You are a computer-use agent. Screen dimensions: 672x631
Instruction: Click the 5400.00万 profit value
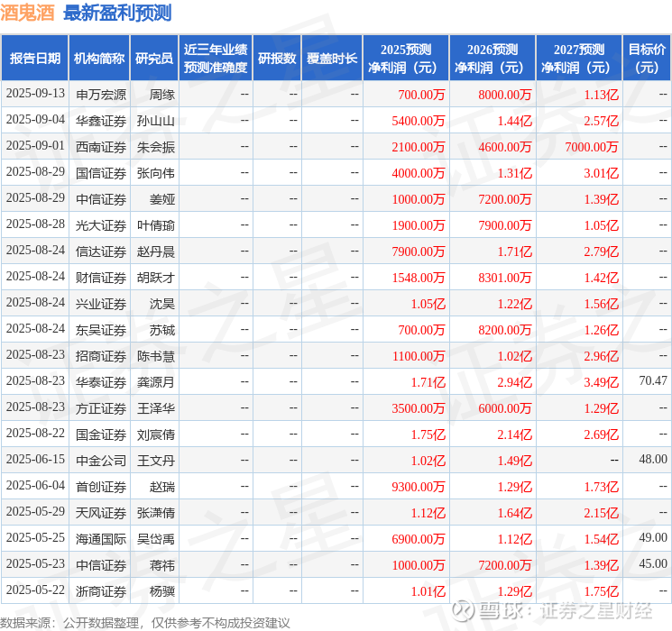coord(419,121)
